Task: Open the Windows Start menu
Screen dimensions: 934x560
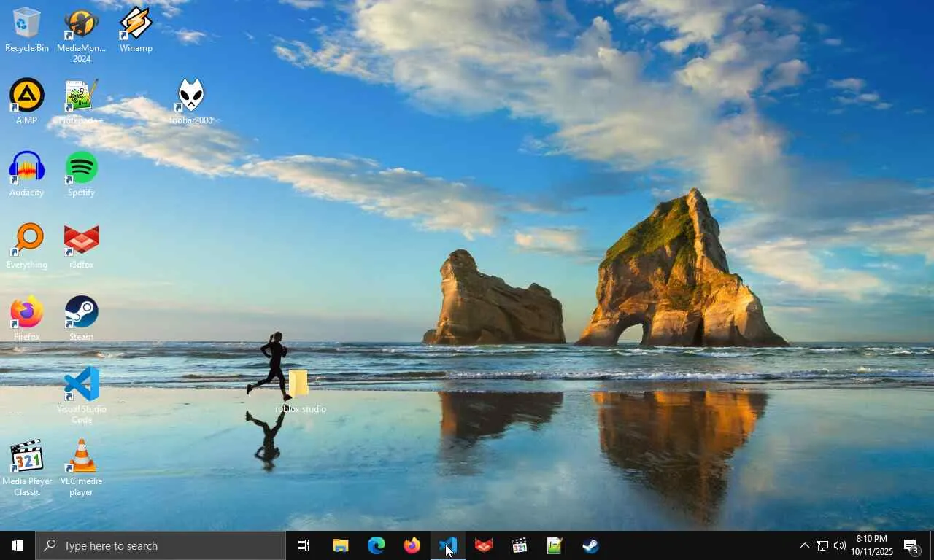Action: pos(18,545)
